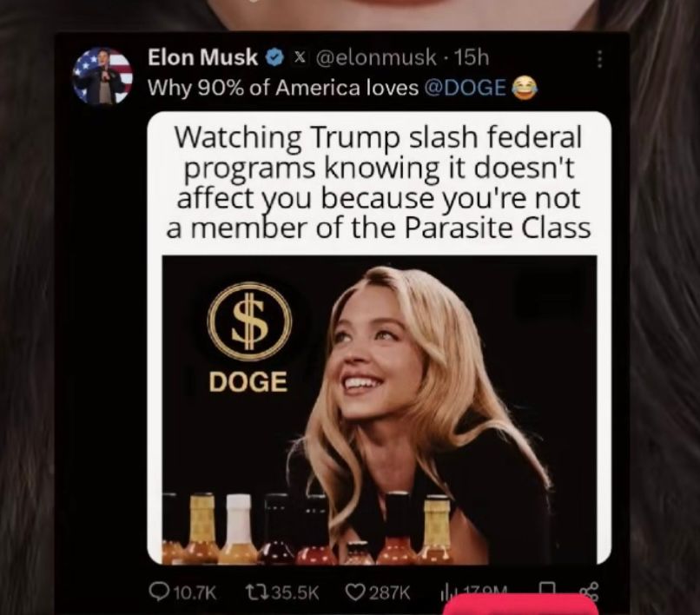Open the circular profile avatar with flag
This screenshot has width=700, height=615.
[x=103, y=76]
